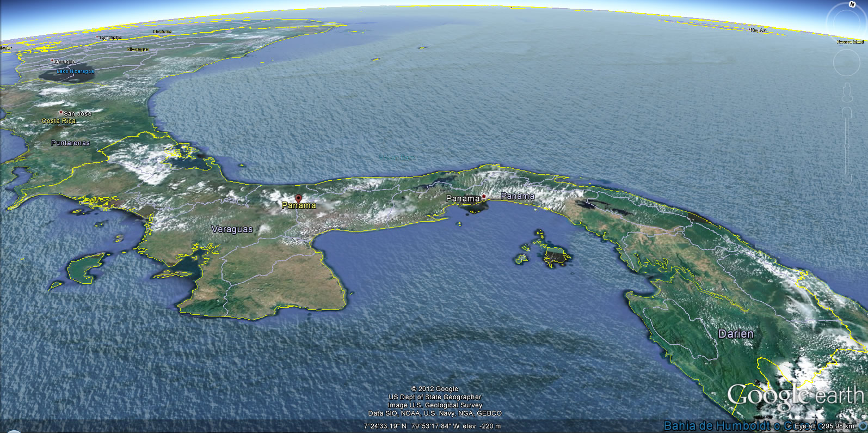Select the Darien province label
This screenshot has width=868, height=433.
736,334
